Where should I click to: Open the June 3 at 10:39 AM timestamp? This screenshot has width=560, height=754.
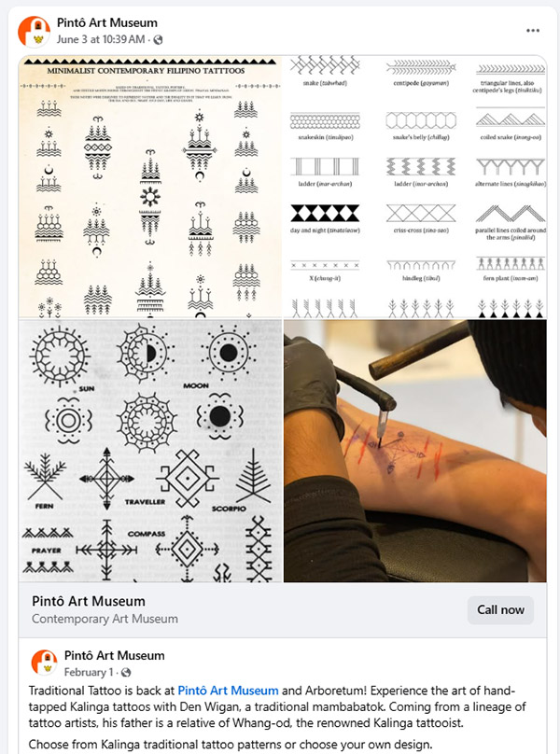point(101,39)
